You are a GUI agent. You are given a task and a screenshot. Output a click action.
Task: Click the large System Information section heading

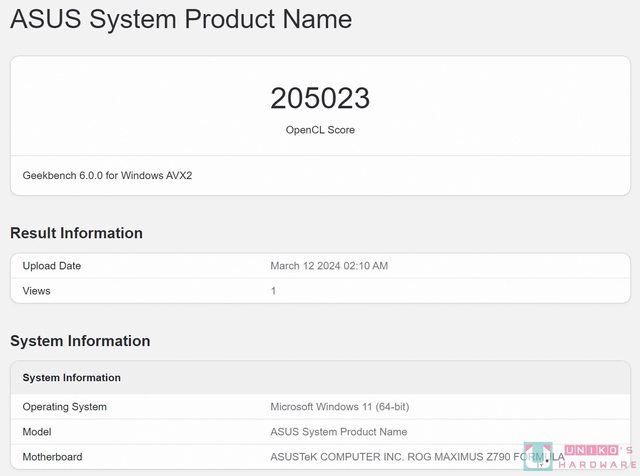tap(80, 341)
